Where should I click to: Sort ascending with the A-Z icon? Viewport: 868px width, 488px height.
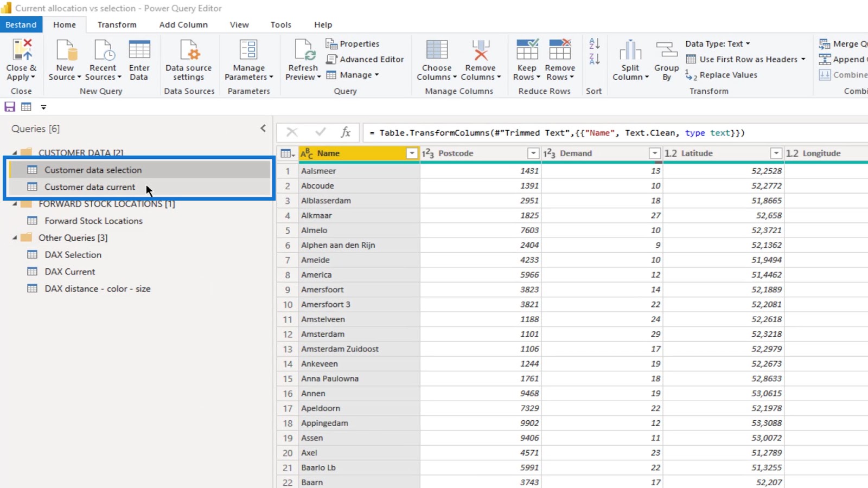coord(594,44)
